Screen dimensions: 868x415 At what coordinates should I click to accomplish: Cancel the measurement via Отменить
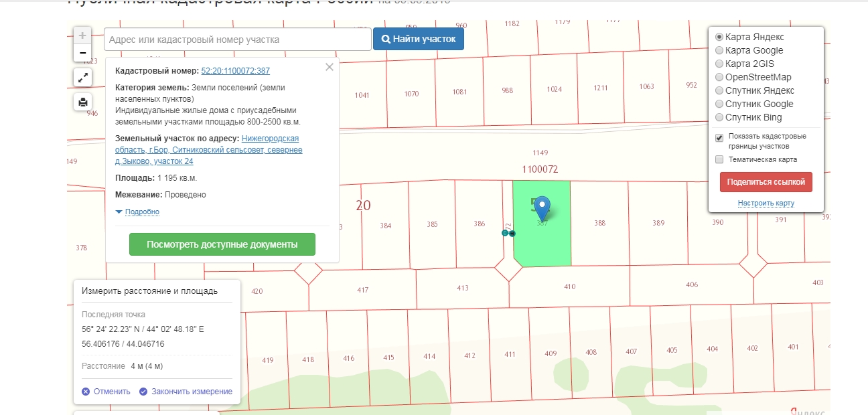pyautogui.click(x=106, y=392)
